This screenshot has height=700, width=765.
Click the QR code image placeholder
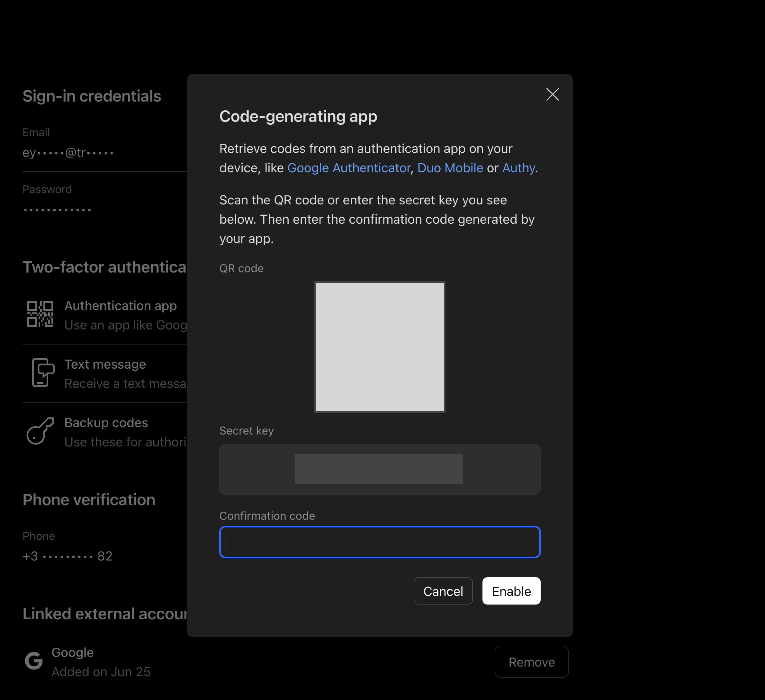pos(380,347)
